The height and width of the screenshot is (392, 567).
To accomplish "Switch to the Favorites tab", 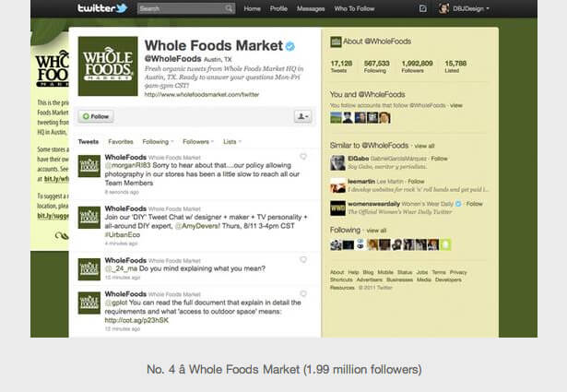I will coord(121,142).
